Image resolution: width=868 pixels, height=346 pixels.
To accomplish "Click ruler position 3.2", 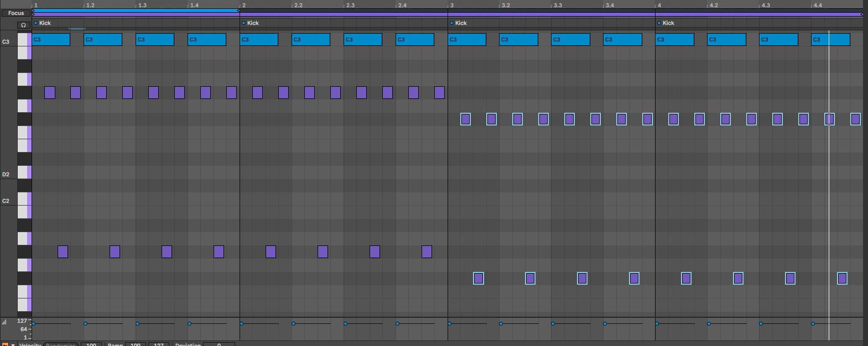I will [506, 5].
